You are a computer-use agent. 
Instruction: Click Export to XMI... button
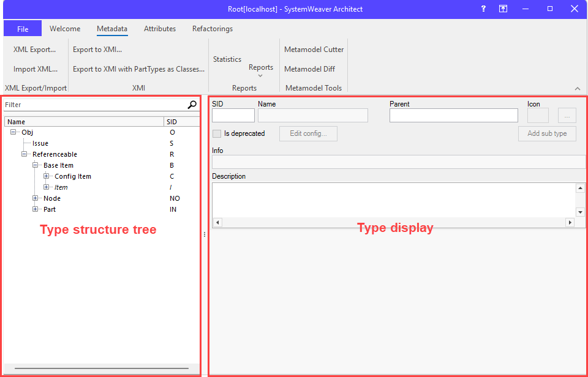tap(97, 50)
